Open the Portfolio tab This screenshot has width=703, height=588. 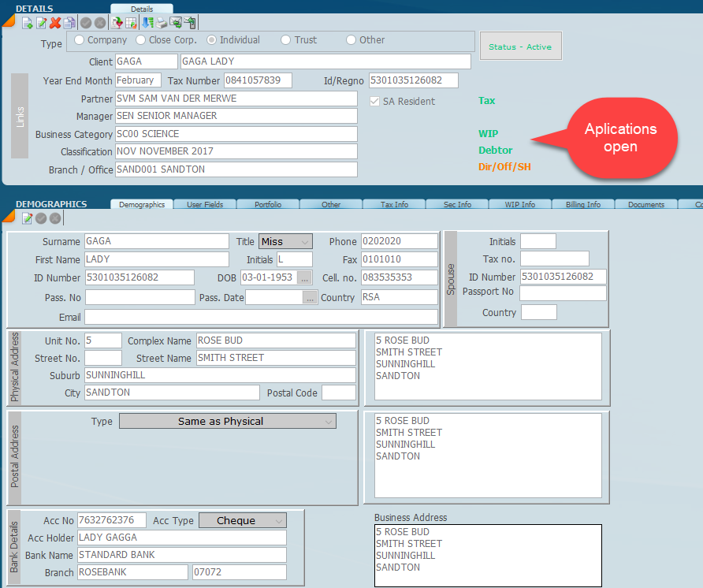point(268,205)
